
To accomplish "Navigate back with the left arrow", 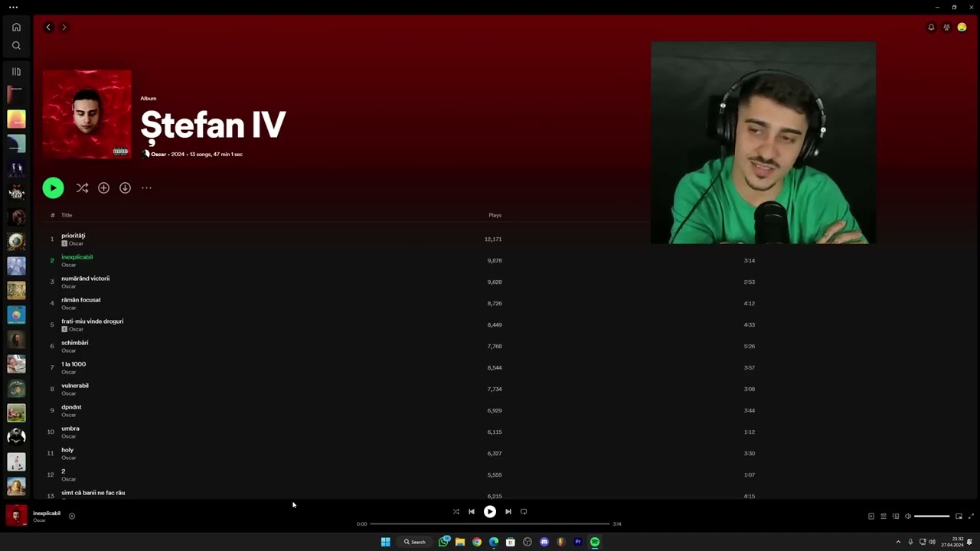I will (x=48, y=27).
